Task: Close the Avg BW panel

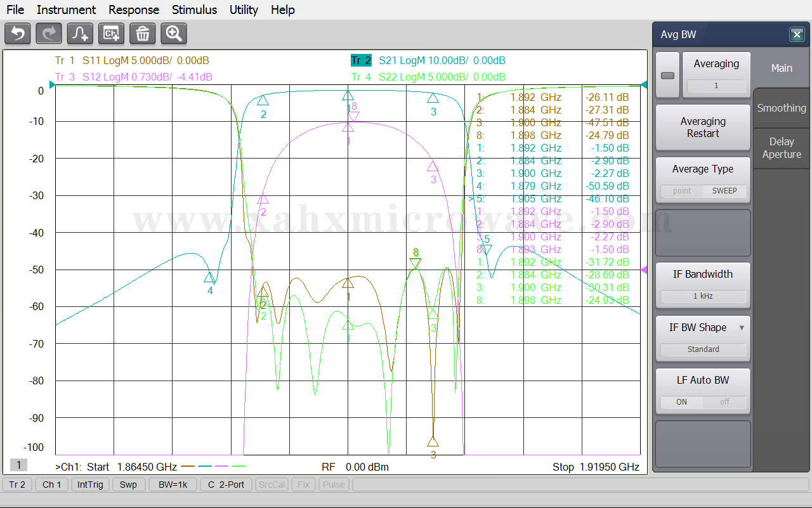Action: pyautogui.click(x=797, y=35)
